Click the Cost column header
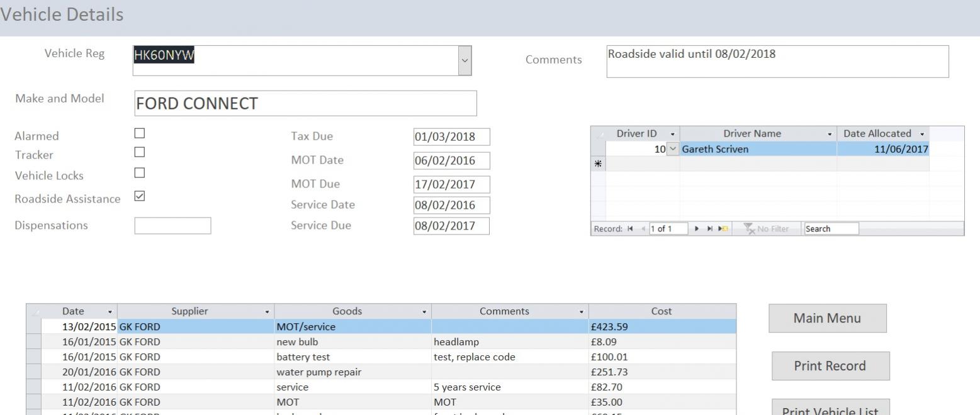The image size is (980, 415). click(x=662, y=311)
